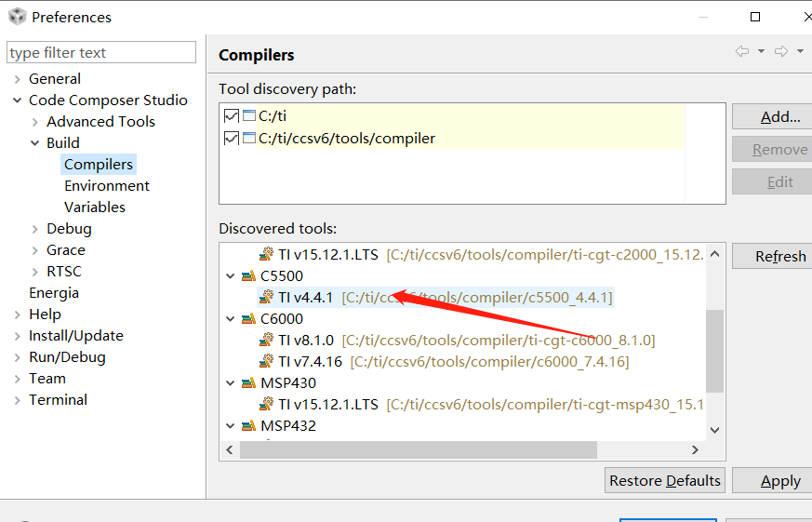The height and width of the screenshot is (522, 812).
Task: Expand the Debug preferences node
Action: [34, 229]
